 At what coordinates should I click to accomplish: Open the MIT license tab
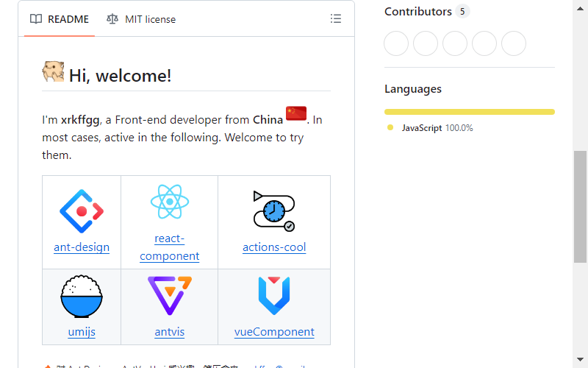(141, 19)
